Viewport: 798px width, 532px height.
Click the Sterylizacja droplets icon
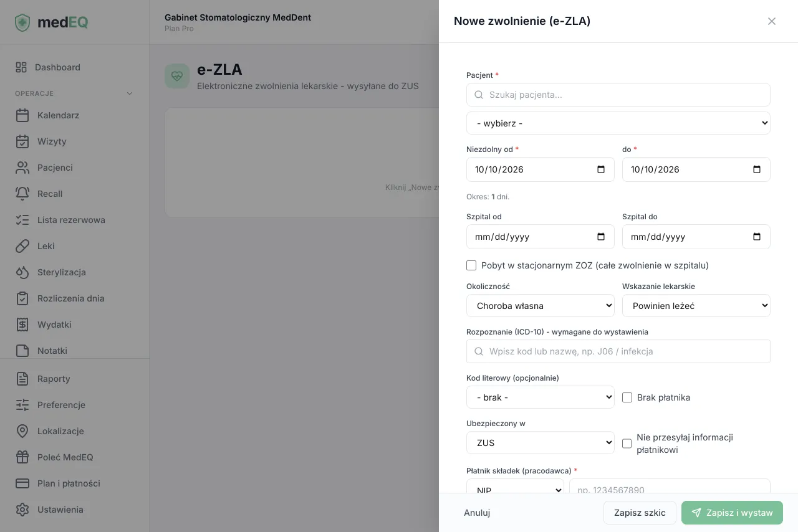point(22,272)
